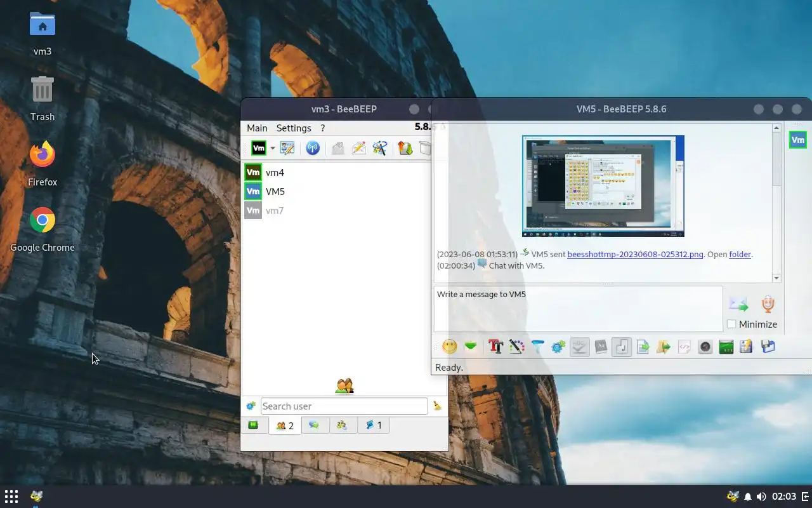The width and height of the screenshot is (812, 508).
Task: Click the envelope with pencil message icon
Action: pos(358,148)
